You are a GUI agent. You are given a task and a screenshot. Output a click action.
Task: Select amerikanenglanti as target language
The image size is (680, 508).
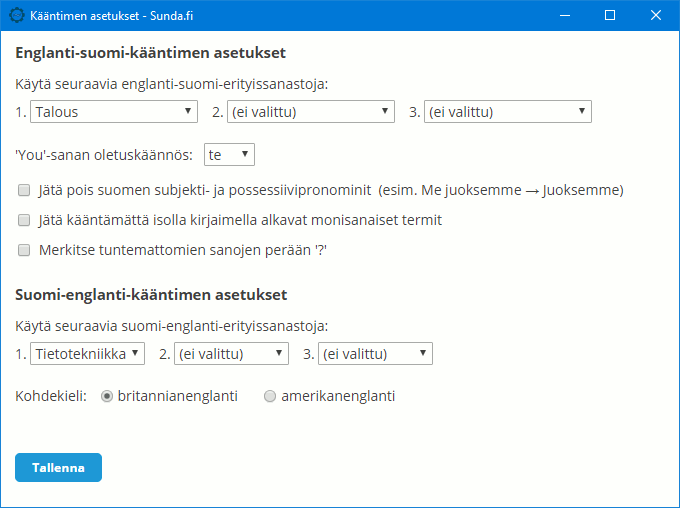click(270, 396)
